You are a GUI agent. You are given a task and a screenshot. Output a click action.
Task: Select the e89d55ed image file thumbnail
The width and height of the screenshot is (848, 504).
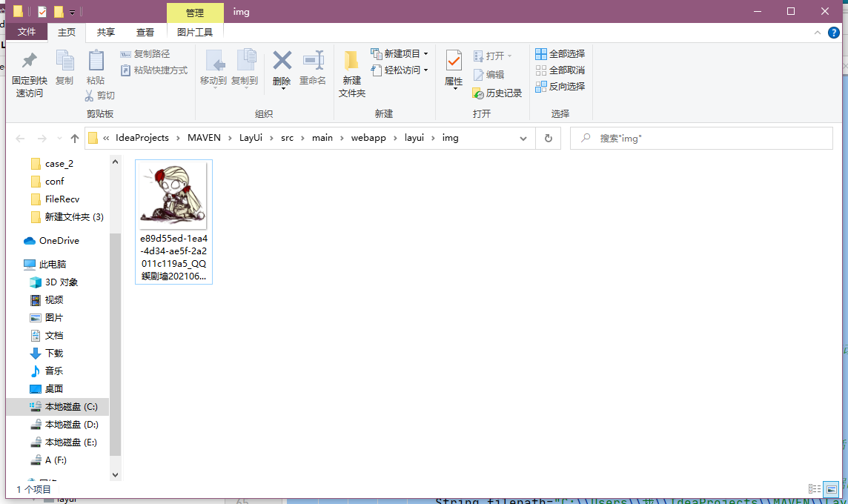(x=173, y=196)
